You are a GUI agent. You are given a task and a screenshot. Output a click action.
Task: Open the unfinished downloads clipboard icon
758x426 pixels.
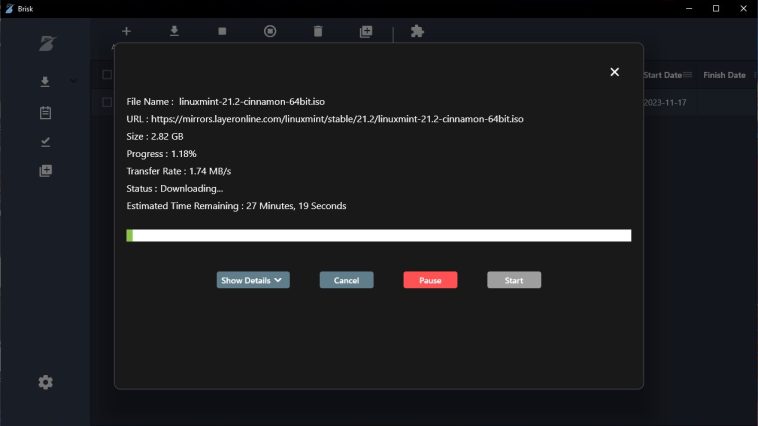pyautogui.click(x=45, y=113)
